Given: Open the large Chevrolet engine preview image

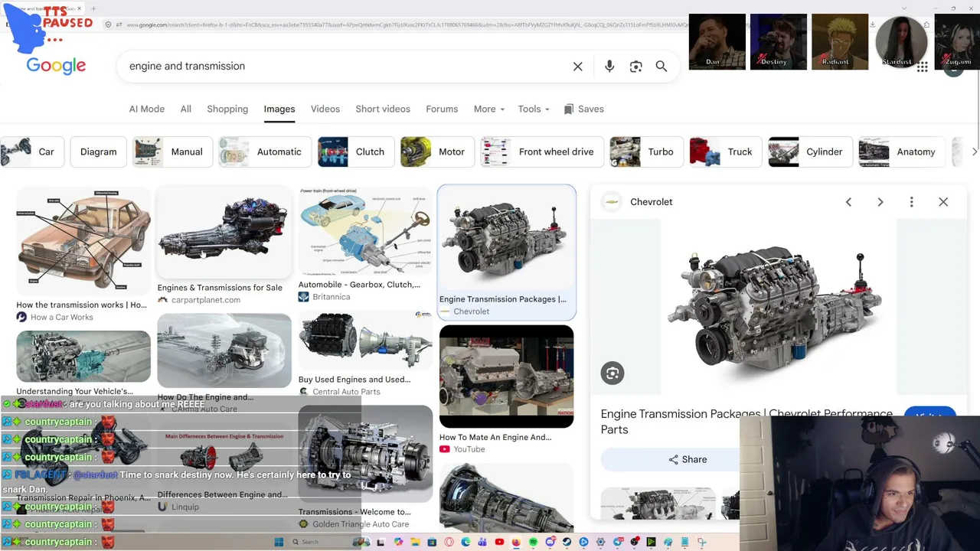Looking at the screenshot, I should pos(778,308).
